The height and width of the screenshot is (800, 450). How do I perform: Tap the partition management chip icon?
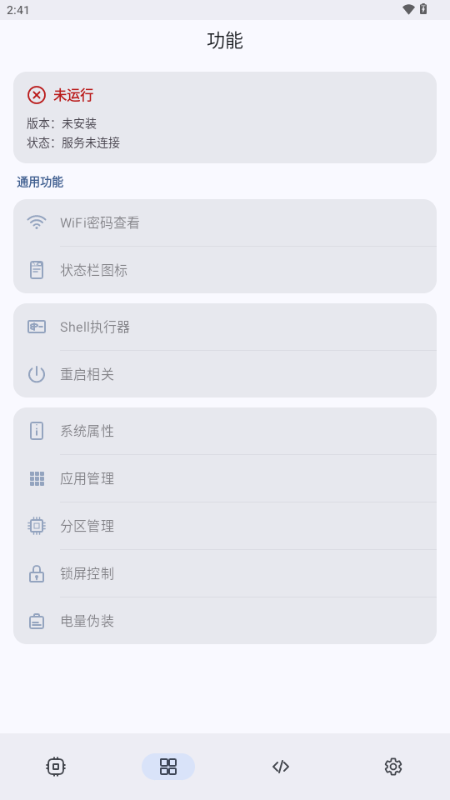[x=36, y=526]
